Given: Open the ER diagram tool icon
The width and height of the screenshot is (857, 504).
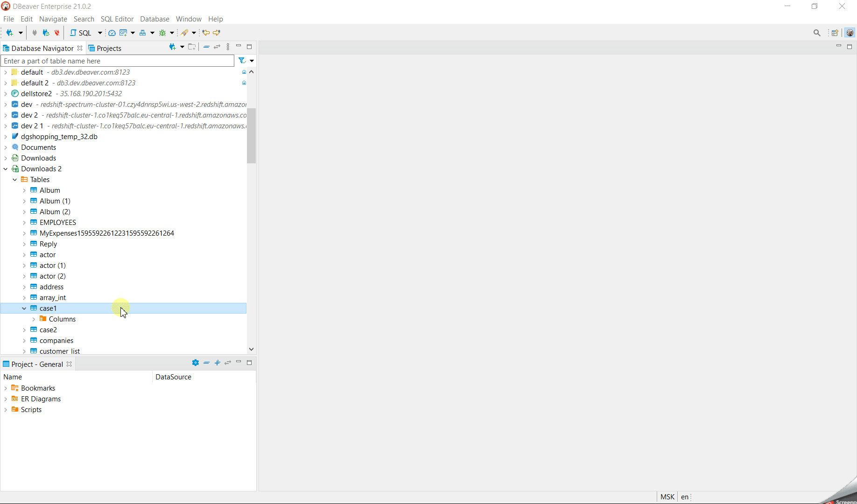Looking at the screenshot, I should [x=143, y=33].
